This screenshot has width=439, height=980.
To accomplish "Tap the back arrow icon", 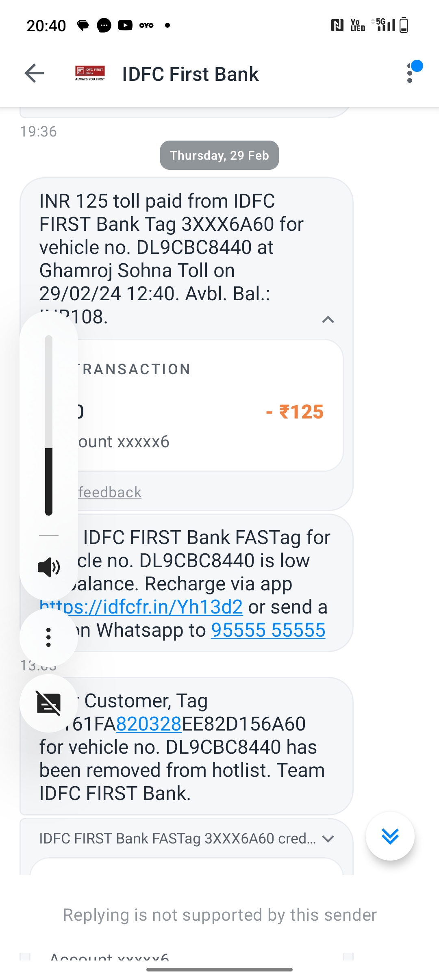I will pyautogui.click(x=34, y=74).
